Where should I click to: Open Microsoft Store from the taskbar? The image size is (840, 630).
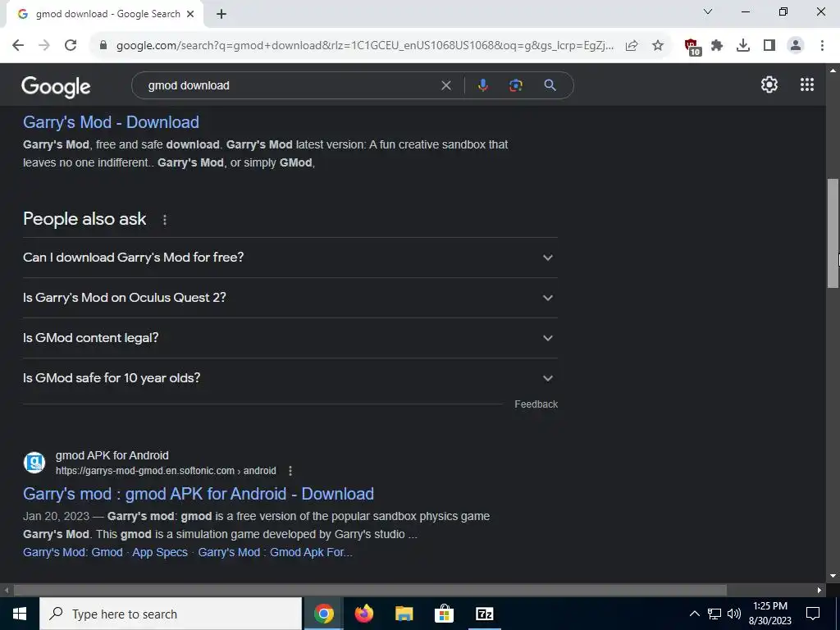tap(444, 614)
